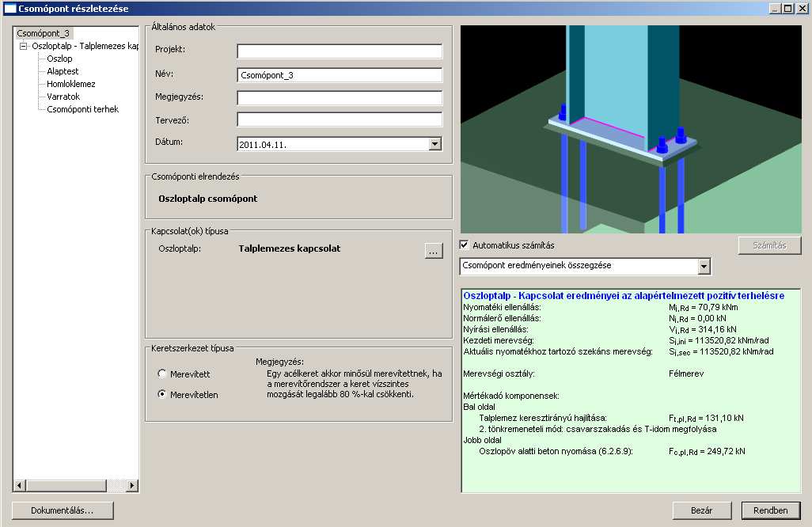Open the Dátum date picker dropdown
Viewport: 812px width, 527px height.
pos(435,144)
